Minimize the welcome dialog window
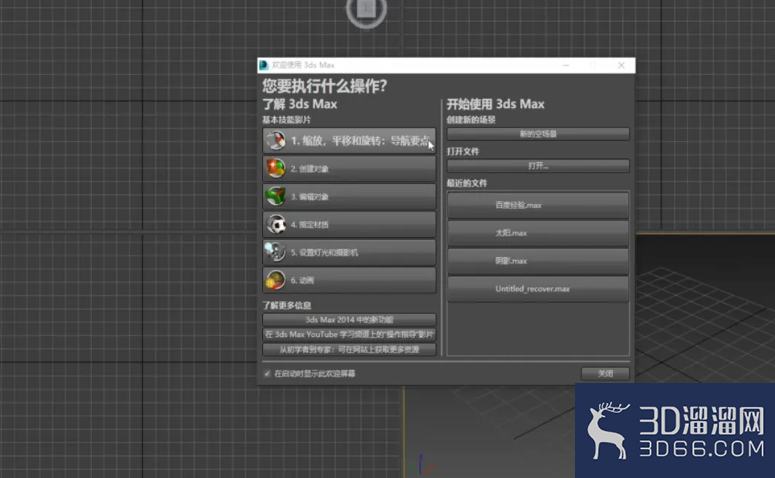This screenshot has height=478, width=775. (566, 65)
